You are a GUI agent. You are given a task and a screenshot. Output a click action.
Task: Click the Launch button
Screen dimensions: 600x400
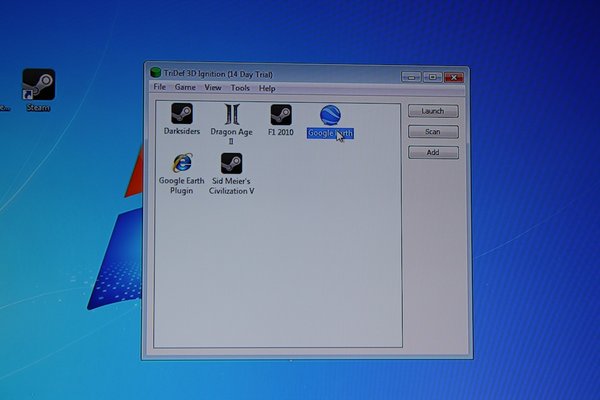click(433, 111)
